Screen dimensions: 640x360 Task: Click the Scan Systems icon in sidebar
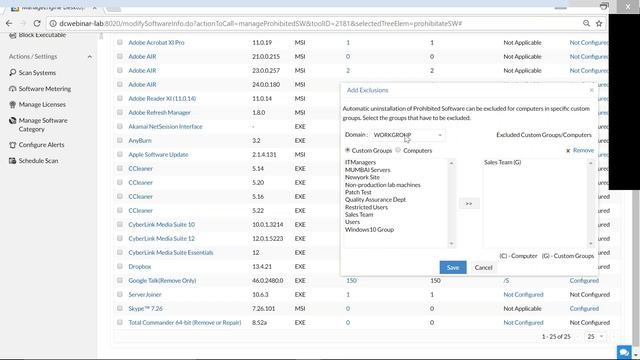(x=13, y=73)
